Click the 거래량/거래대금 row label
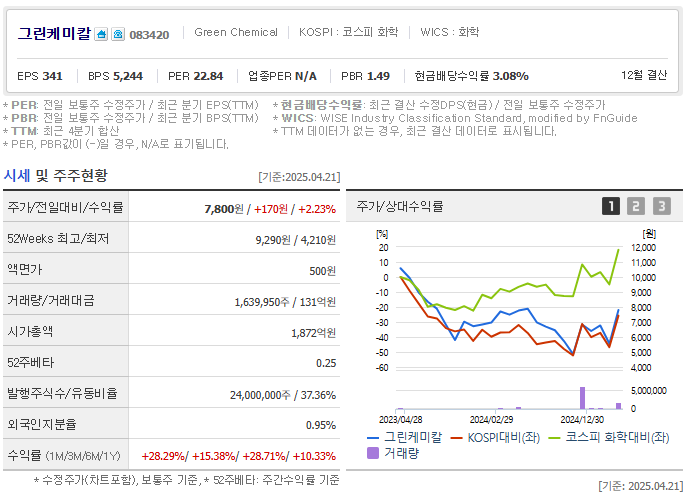 [51, 300]
